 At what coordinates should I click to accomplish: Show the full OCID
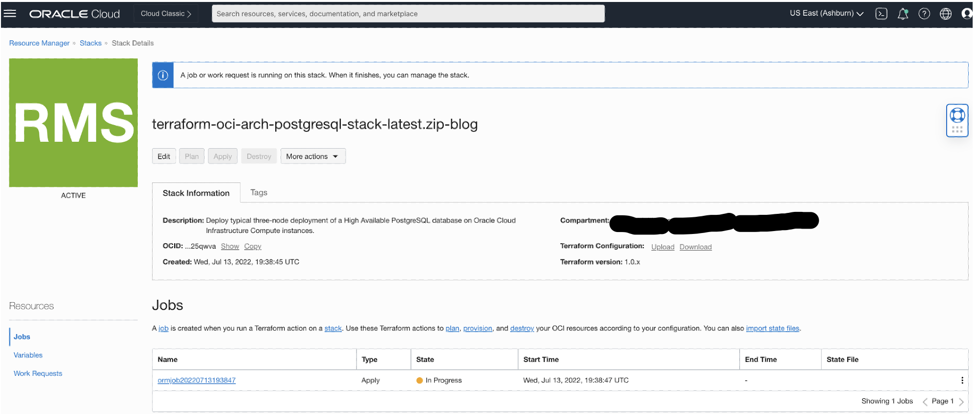coord(230,246)
